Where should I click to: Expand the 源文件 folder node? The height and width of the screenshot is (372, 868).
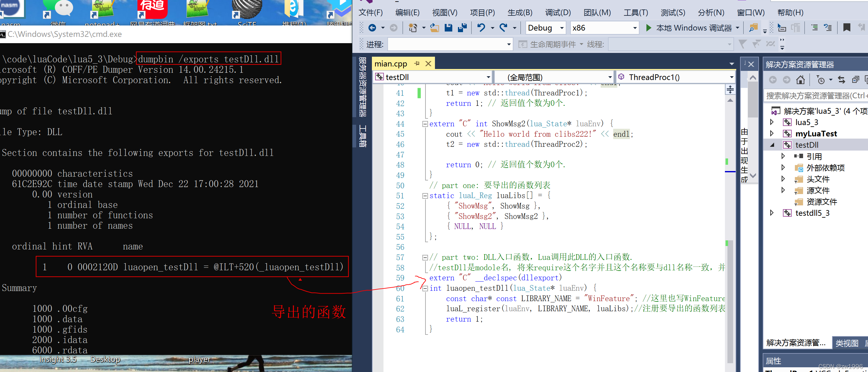[x=783, y=190]
